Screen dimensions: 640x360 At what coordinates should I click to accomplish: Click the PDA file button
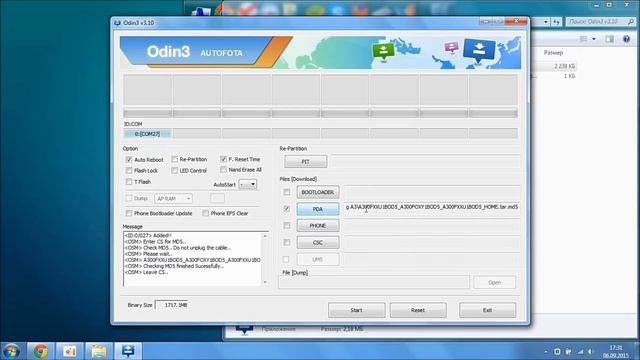coord(318,209)
